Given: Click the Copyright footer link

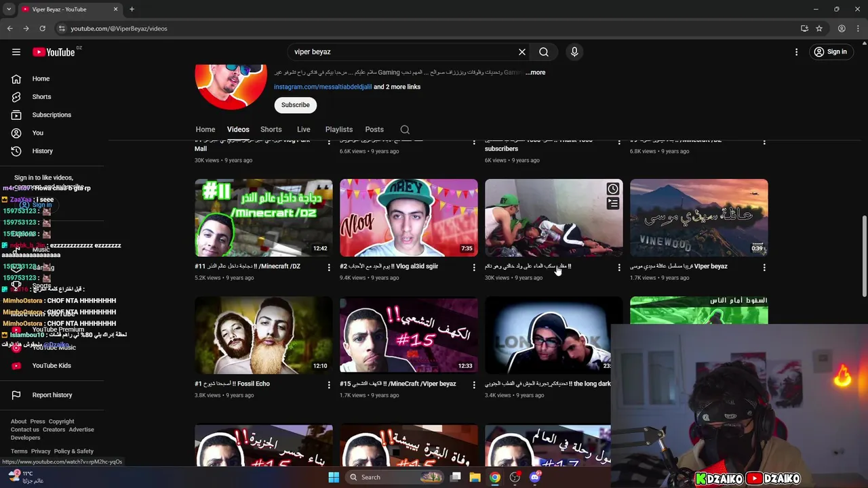Looking at the screenshot, I should pyautogui.click(x=61, y=422).
